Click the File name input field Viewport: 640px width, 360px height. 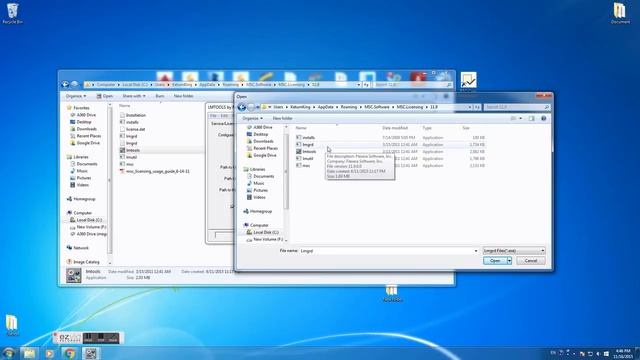(386, 251)
